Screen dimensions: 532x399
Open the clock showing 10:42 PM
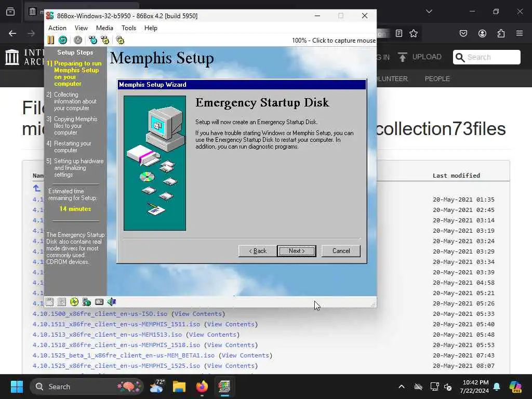(474, 387)
